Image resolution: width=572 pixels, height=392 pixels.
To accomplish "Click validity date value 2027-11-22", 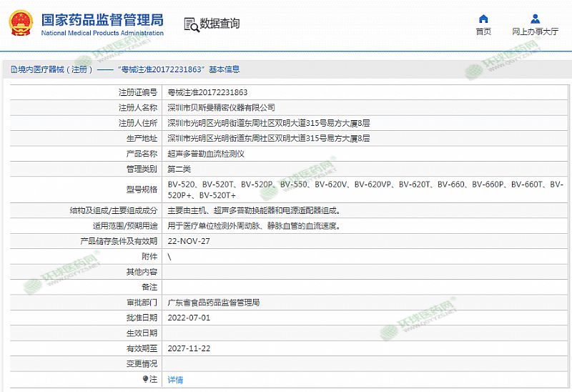I will (189, 348).
